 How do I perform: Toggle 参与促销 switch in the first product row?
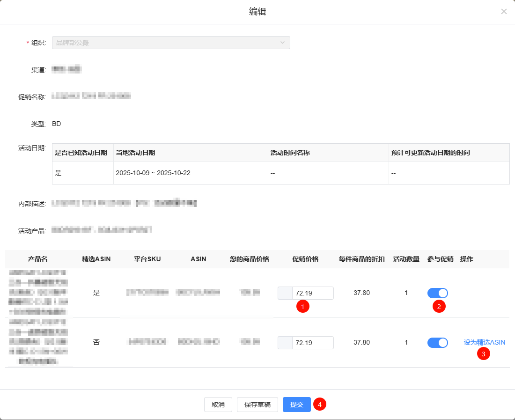[x=438, y=293]
